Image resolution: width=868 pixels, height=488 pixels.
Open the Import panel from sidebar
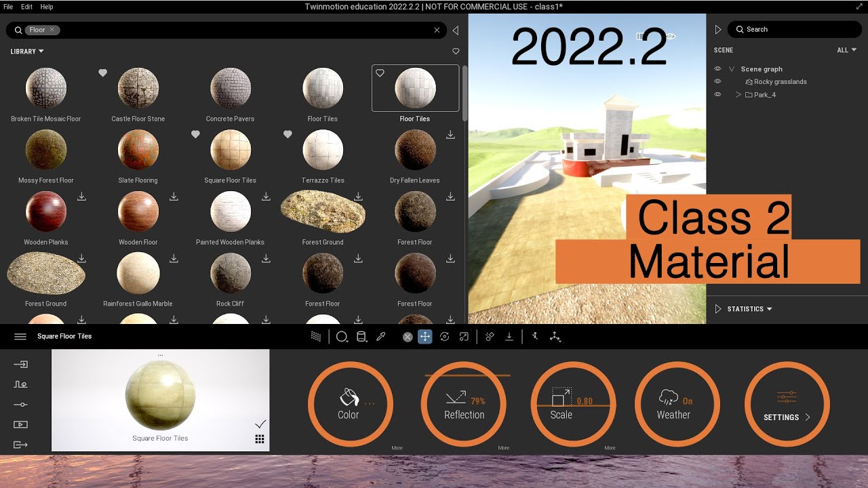pos(20,365)
